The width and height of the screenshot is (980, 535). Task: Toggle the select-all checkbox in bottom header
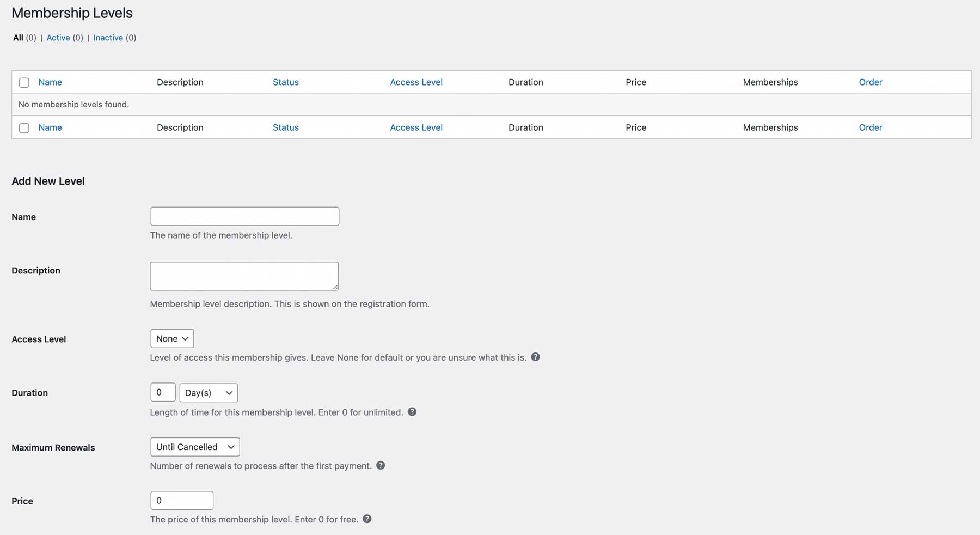click(x=24, y=128)
